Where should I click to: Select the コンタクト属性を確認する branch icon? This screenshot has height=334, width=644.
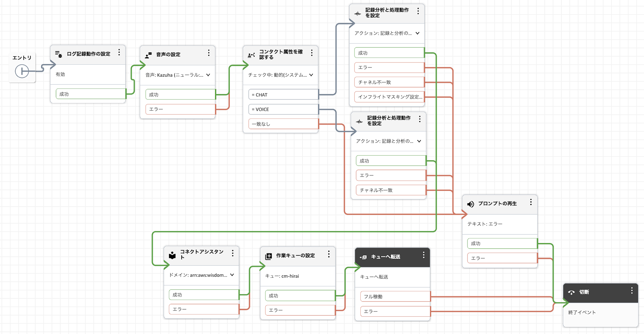251,55
